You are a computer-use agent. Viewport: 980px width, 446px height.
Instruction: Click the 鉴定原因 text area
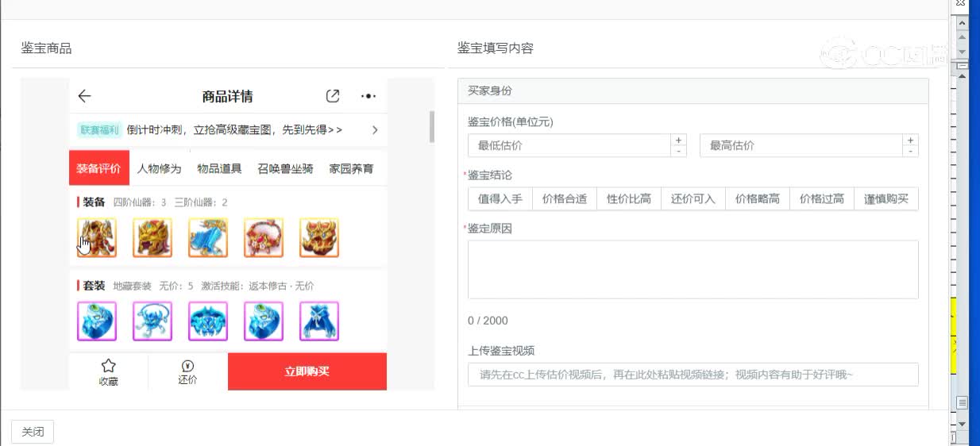coord(693,270)
